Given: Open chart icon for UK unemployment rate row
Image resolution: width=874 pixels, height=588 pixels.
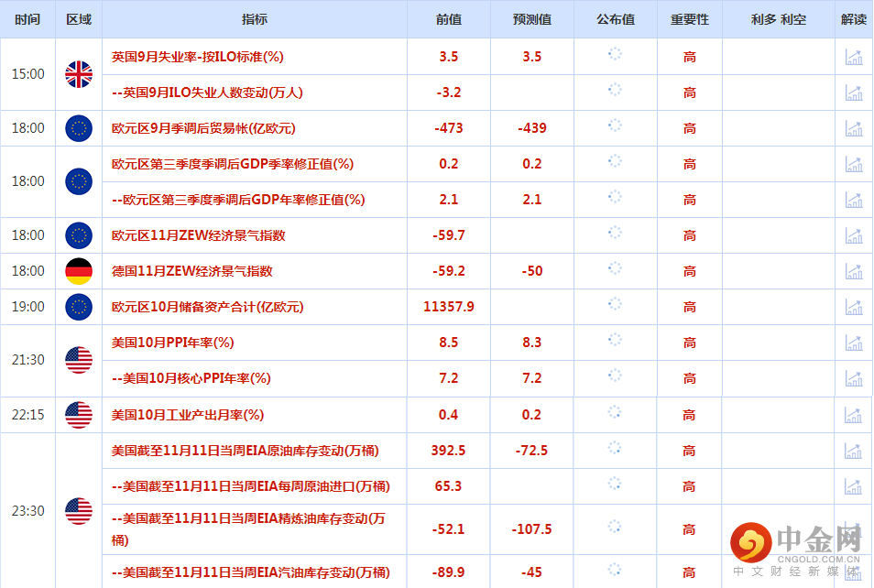Looking at the screenshot, I should (x=854, y=57).
